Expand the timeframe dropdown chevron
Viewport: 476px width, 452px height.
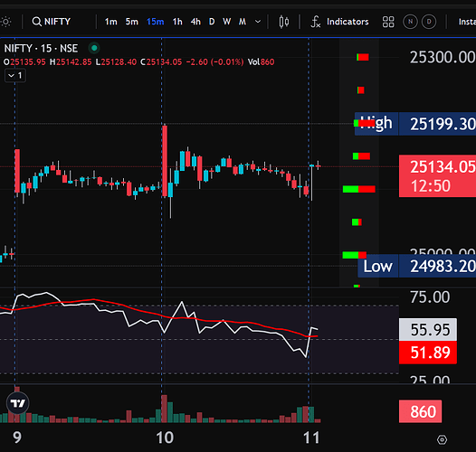[258, 22]
